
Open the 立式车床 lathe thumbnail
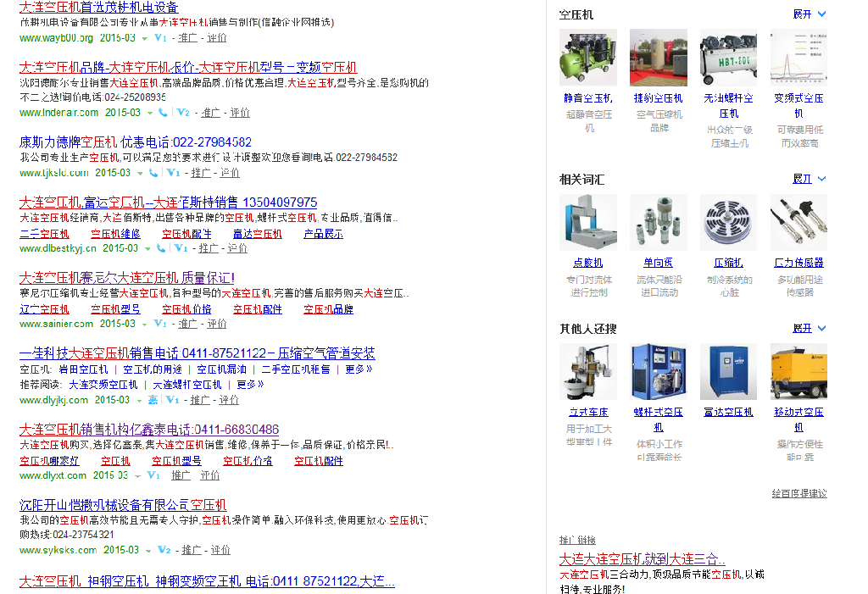(x=588, y=371)
